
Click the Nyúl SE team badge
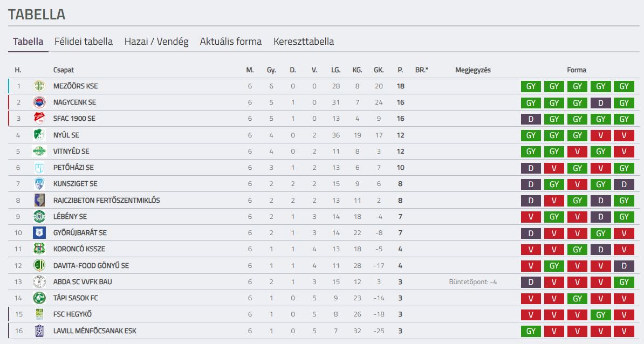pyautogui.click(x=39, y=135)
